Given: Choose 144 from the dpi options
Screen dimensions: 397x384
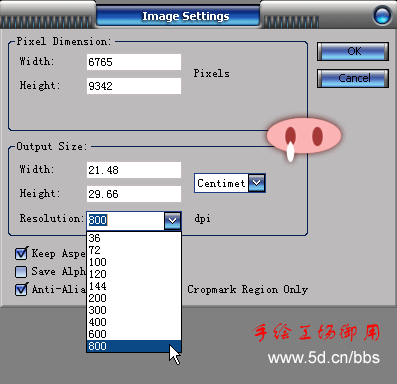Looking at the screenshot, I should (134, 286).
